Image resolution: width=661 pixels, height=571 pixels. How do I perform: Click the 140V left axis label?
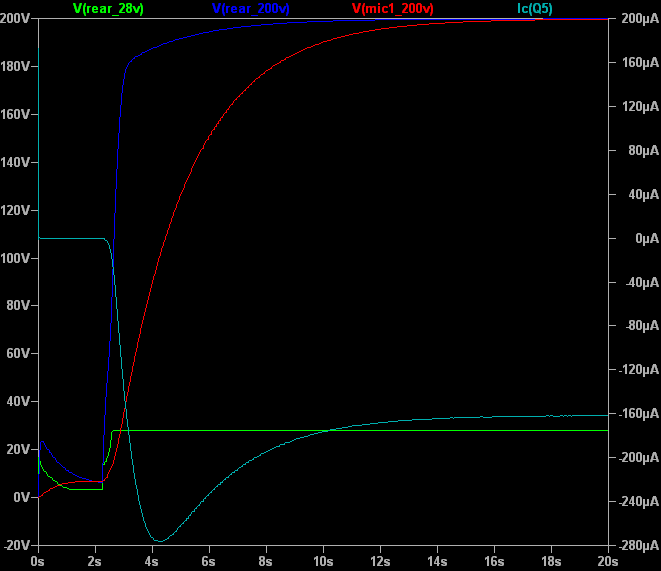coord(15,162)
